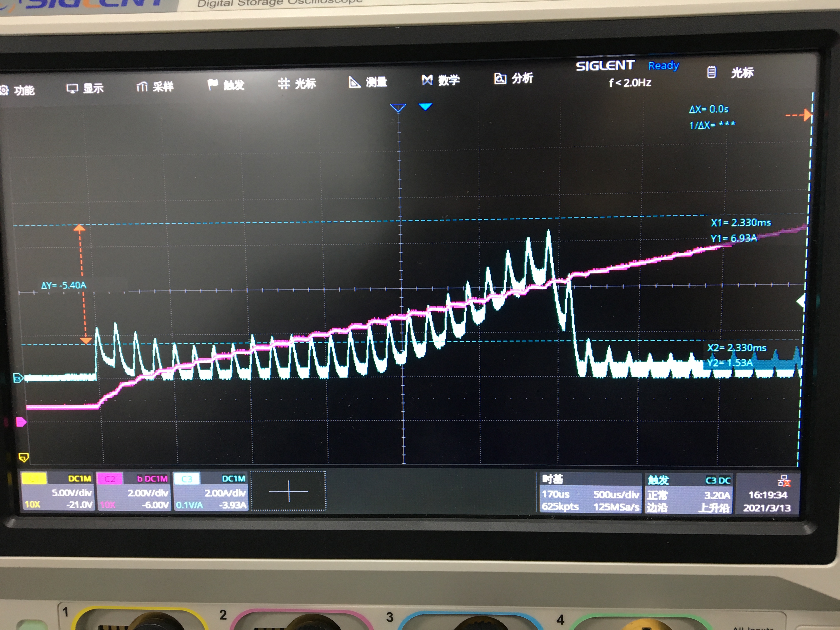840x630 pixels.
Task: Click the 光标 cursors grid icon
Action: click(284, 83)
